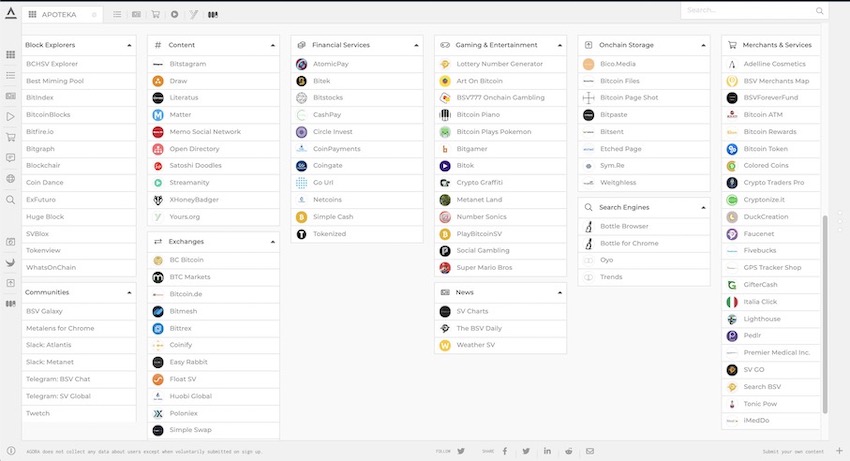Viewport: 850px width, 461px height.
Task: Select the APOTEKA tab
Action: click(61, 15)
